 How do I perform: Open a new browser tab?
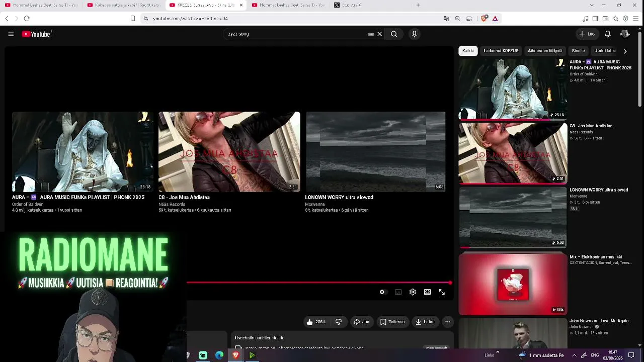click(x=418, y=5)
